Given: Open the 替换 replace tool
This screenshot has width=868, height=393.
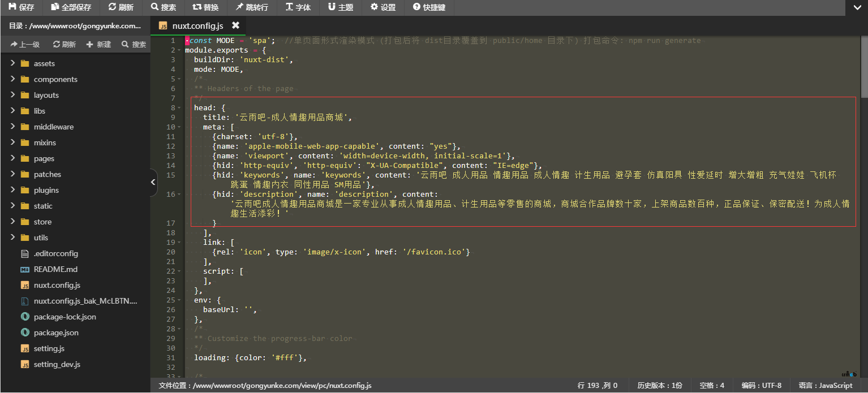Looking at the screenshot, I should (206, 7).
